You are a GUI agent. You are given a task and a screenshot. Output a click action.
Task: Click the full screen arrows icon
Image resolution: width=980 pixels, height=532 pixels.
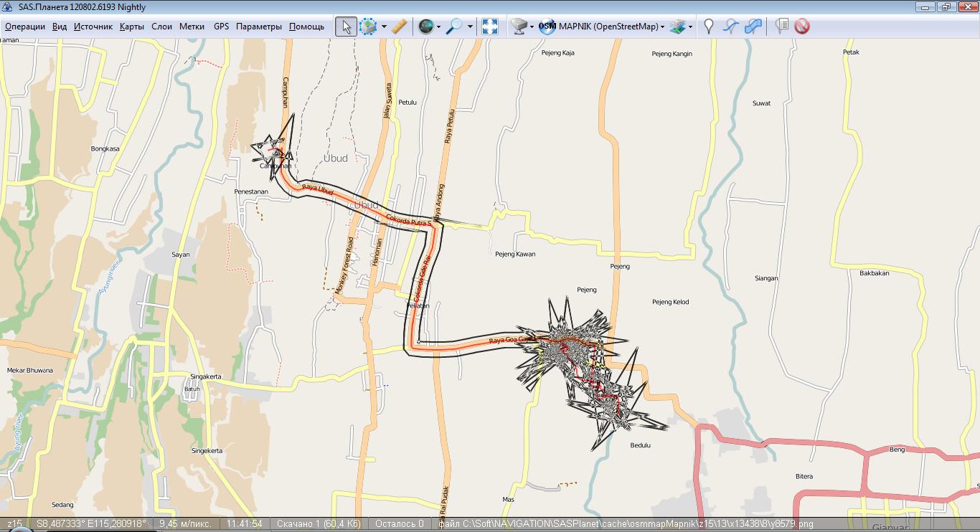coord(490,27)
